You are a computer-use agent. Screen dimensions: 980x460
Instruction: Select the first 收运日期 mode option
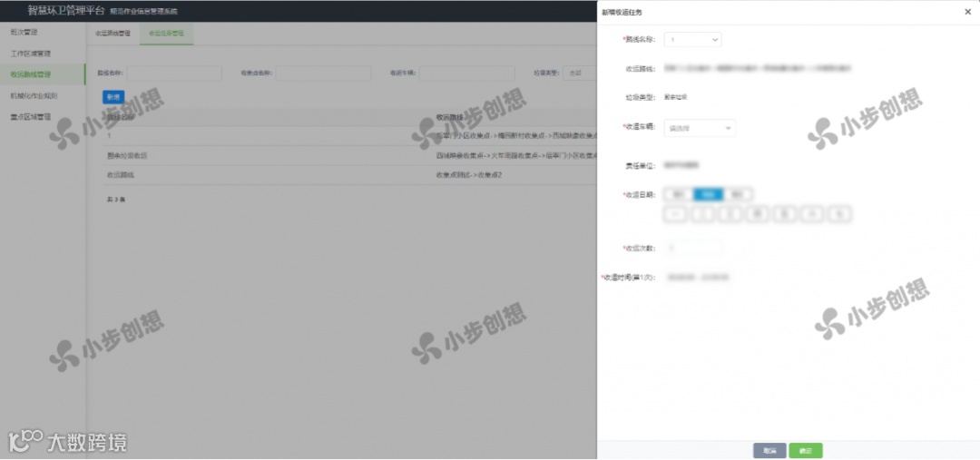[x=679, y=194]
